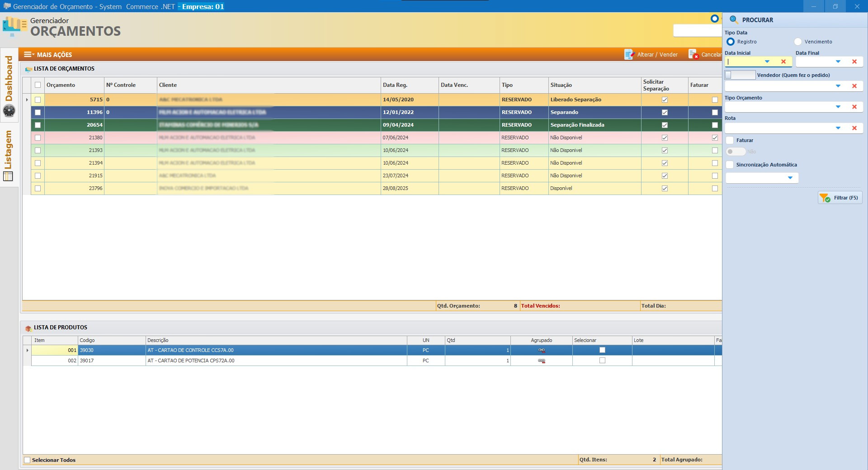Click the PROCURAR magnifier icon
Image resolution: width=868 pixels, height=470 pixels.
coord(734,20)
